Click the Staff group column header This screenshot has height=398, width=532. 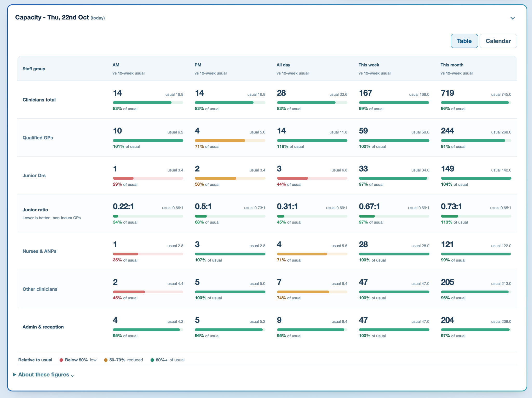pyautogui.click(x=34, y=69)
